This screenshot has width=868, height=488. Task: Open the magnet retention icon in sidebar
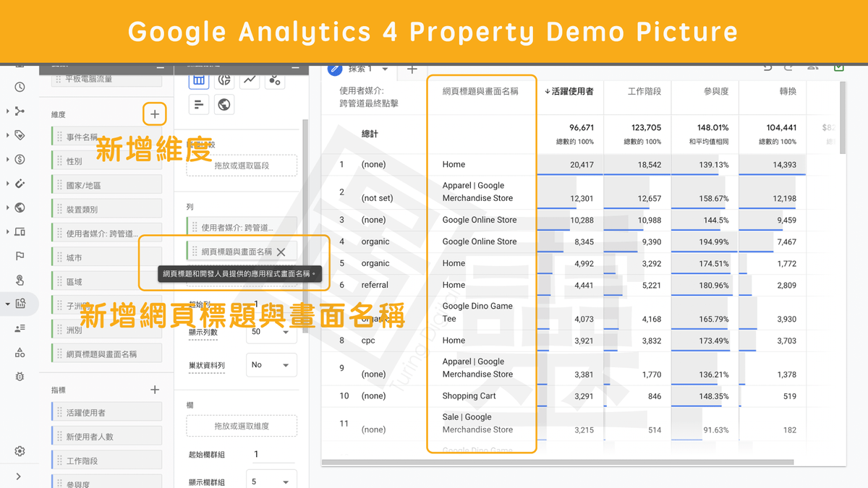coord(20,184)
